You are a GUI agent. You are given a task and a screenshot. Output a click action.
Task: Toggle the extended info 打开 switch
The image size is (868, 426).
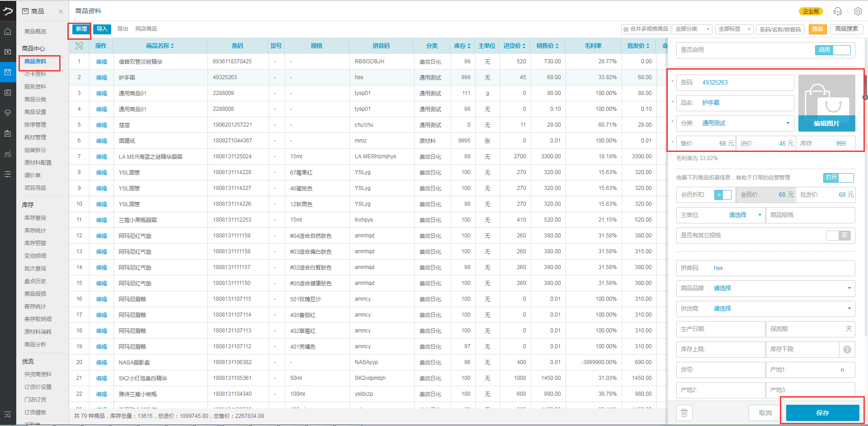[x=839, y=177]
